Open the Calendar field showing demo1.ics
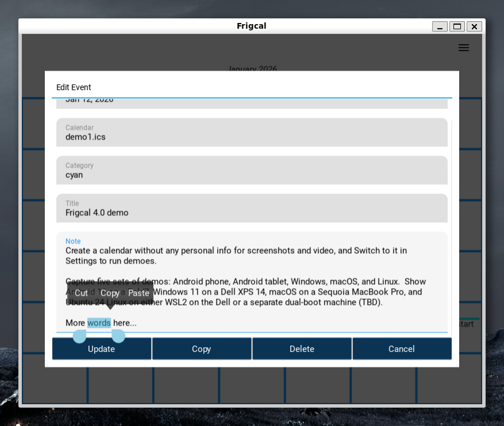Viewport: 504px width, 426px height. 252,133
